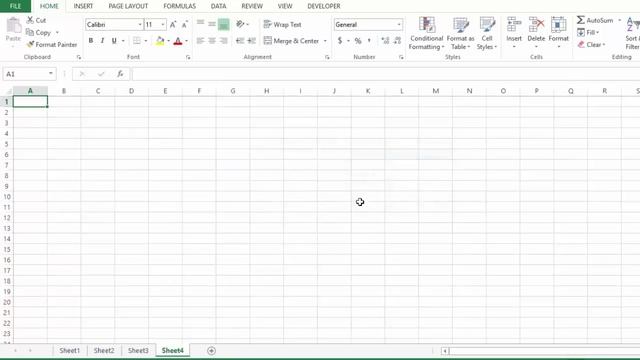Viewport: 640px width, 360px height.
Task: Activate the Format Painter brush
Action: tap(30, 44)
